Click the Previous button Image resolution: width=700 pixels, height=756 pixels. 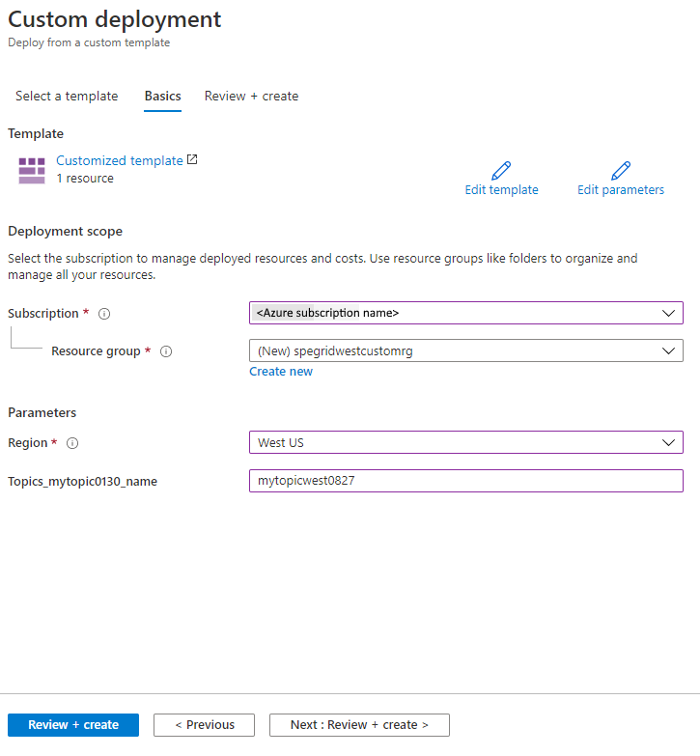point(204,725)
